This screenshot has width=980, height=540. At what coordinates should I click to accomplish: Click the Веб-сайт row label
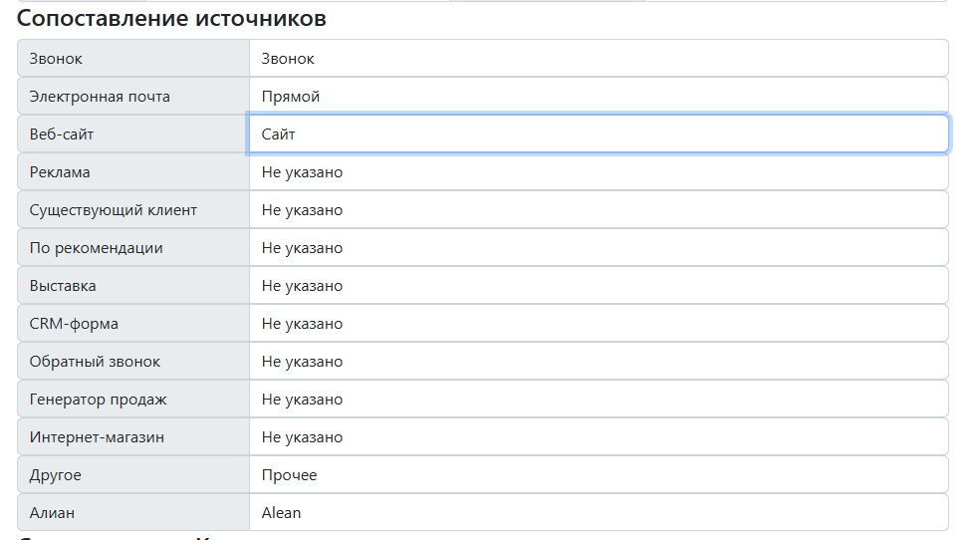(62, 134)
